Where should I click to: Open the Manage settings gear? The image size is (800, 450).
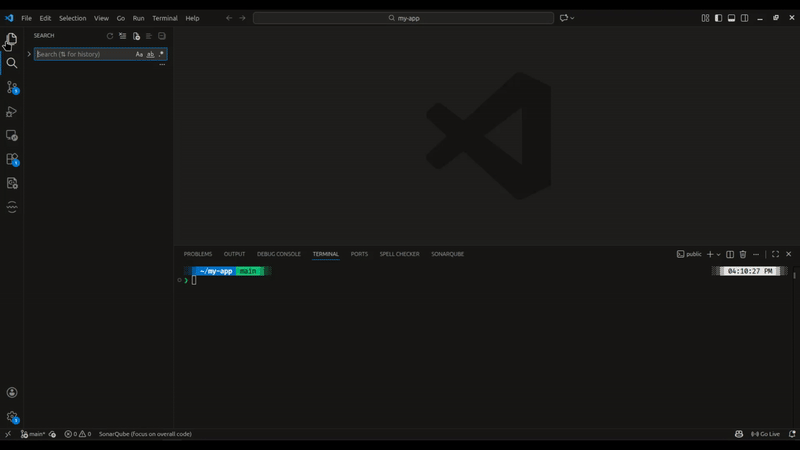[12, 417]
